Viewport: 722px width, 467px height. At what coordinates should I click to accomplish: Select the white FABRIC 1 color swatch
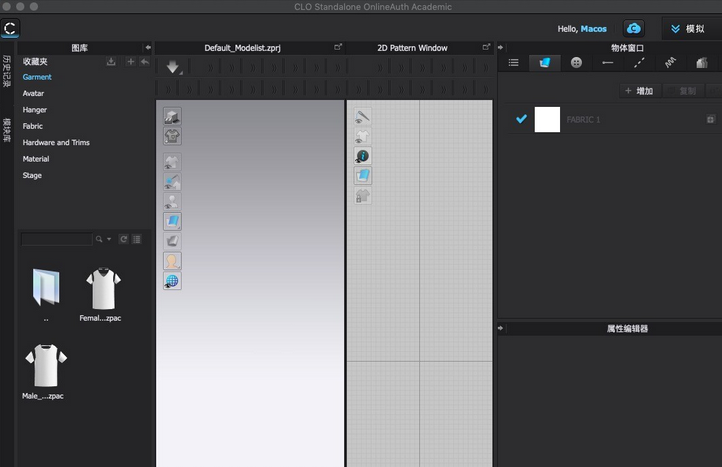[x=547, y=120]
